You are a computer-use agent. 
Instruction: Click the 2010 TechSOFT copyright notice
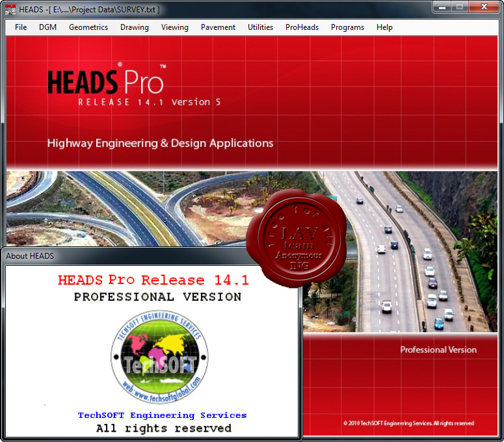[409, 423]
